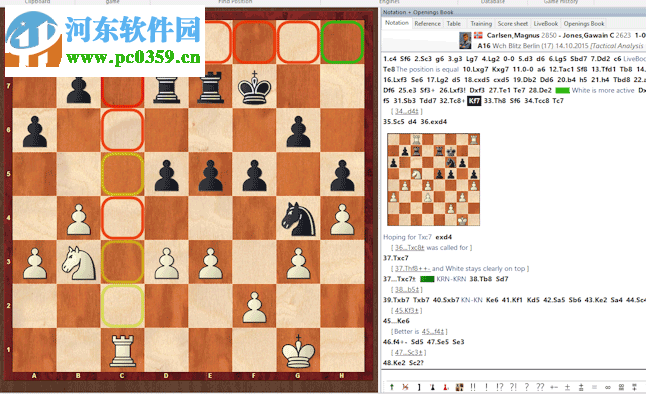
Task: Jump to move 36.exd4 in notation
Action: coord(433,122)
